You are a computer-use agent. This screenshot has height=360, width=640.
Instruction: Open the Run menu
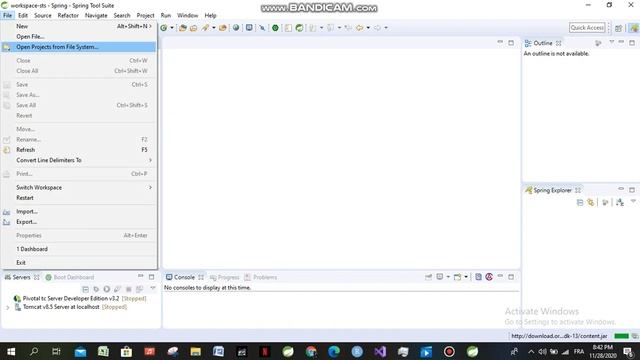166,16
